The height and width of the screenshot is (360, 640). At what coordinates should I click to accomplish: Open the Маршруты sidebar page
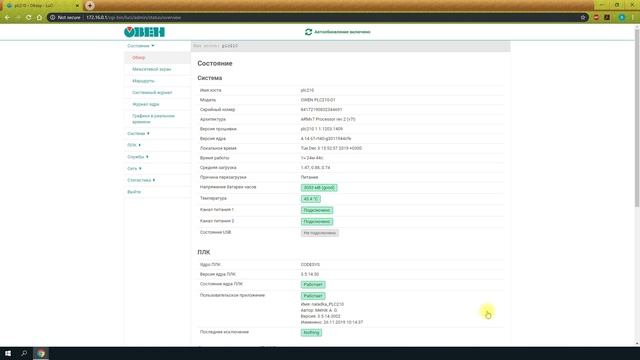[143, 81]
